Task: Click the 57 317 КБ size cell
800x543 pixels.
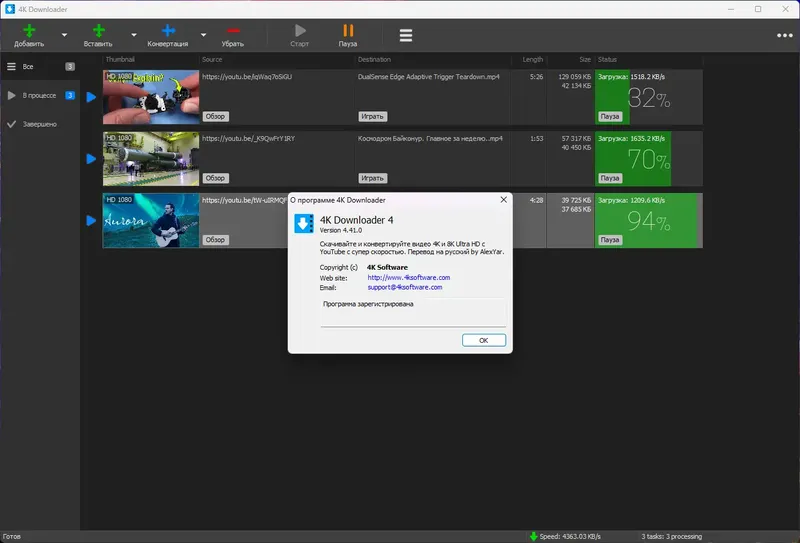Action: point(576,138)
